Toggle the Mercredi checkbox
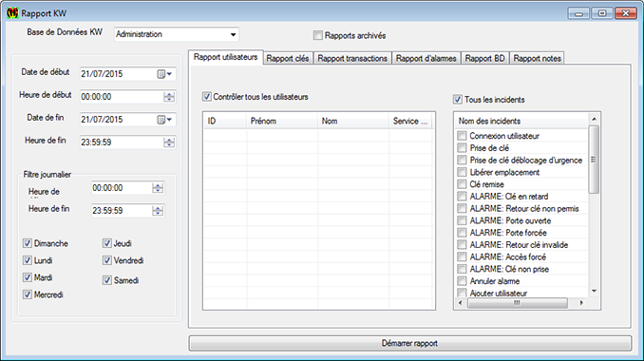644x361 pixels. pos(28,294)
